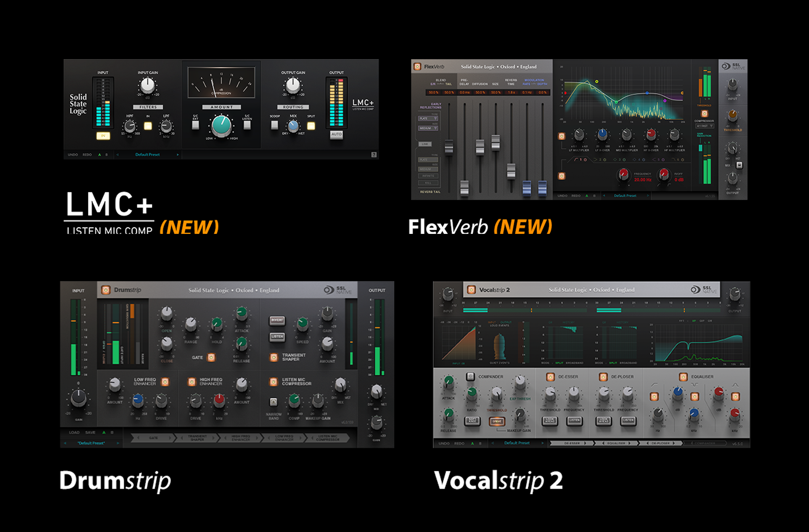Click FlexVerb LINK button
809x532 pixels.
point(425,144)
